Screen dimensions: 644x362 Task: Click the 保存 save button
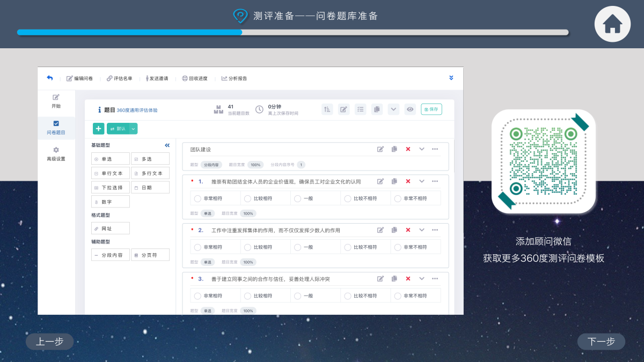(431, 109)
